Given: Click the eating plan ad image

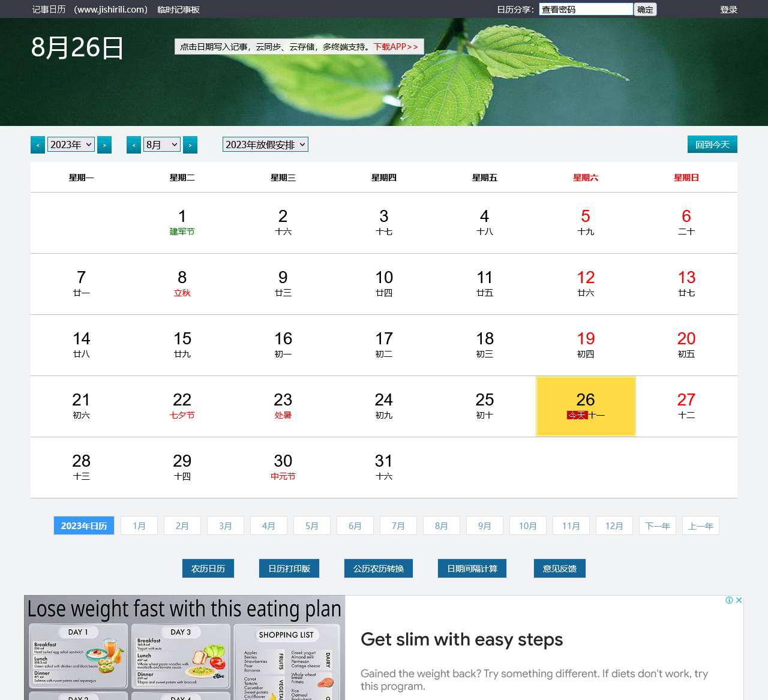Looking at the screenshot, I should [x=185, y=648].
